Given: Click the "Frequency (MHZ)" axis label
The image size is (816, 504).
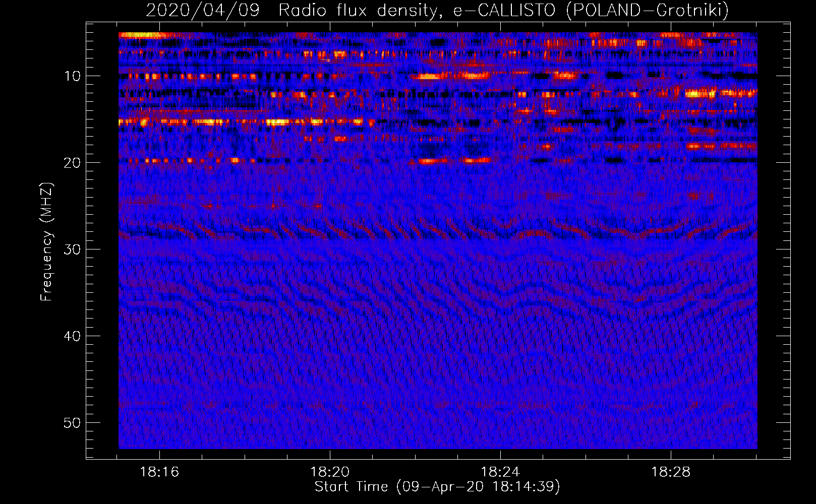Looking at the screenshot, I should [x=46, y=242].
